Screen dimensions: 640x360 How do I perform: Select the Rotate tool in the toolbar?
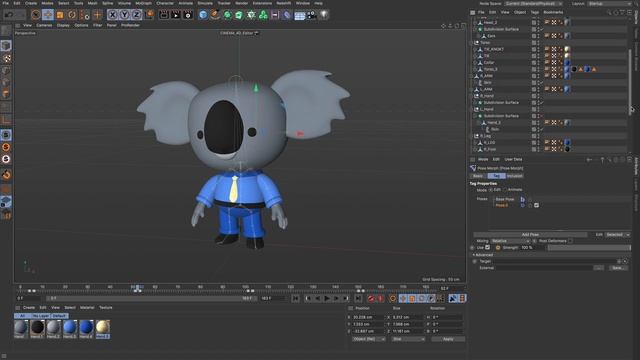pyautogui.click(x=72, y=15)
